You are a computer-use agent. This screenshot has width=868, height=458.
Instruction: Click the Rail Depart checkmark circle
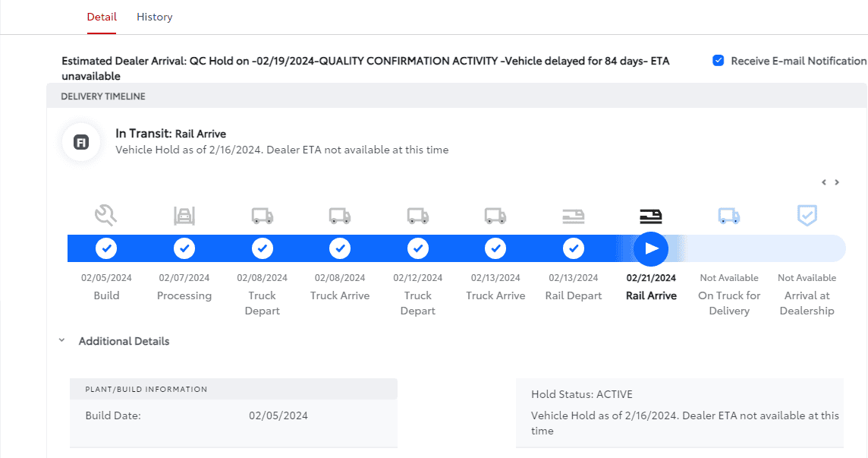[x=574, y=248]
